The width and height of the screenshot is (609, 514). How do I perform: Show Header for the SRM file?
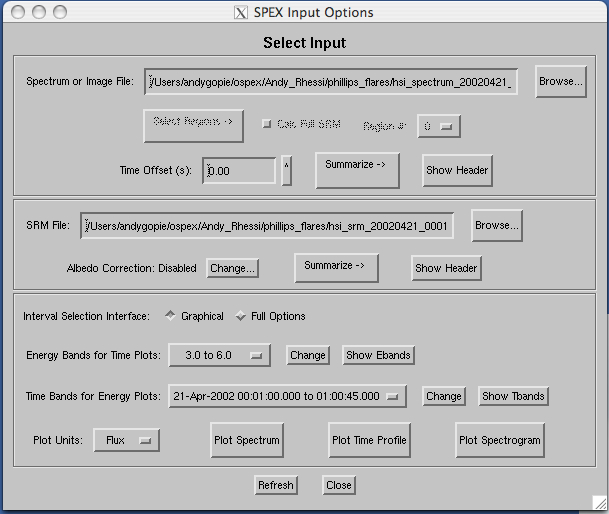click(x=446, y=268)
